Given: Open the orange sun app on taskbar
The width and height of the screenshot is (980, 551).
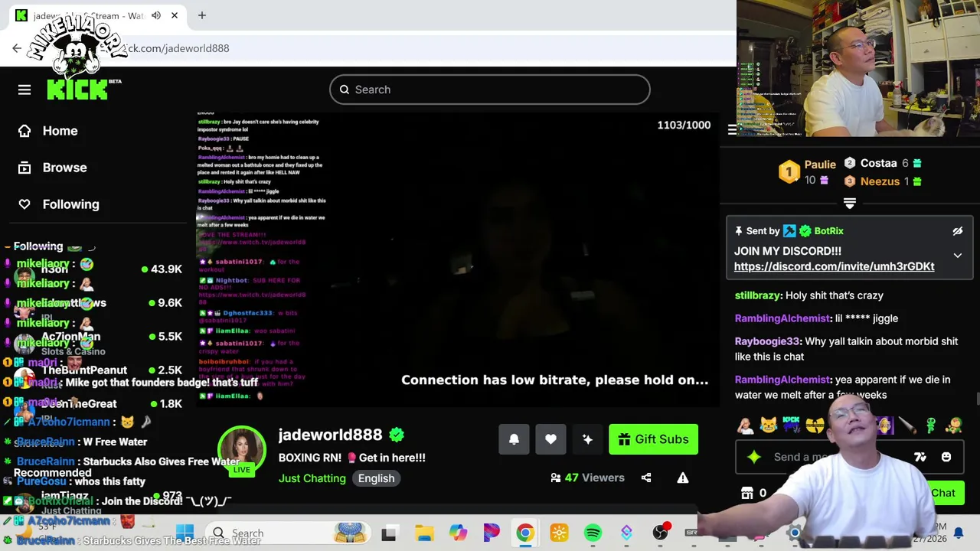Looking at the screenshot, I should click(x=559, y=533).
